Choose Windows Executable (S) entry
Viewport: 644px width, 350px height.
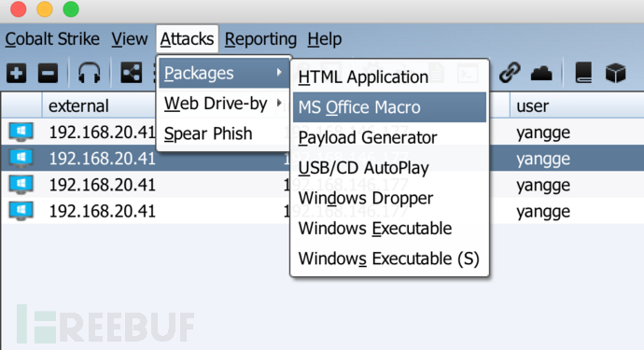(389, 259)
